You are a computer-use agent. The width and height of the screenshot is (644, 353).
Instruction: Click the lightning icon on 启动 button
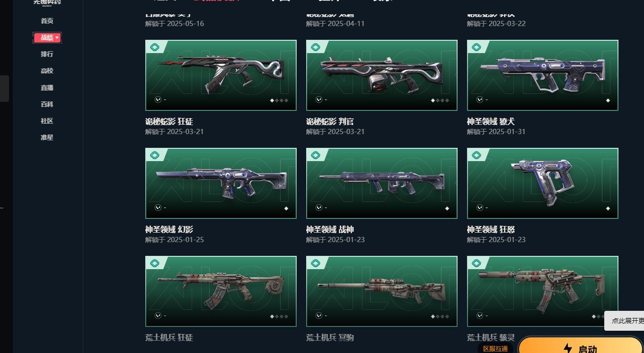coord(567,349)
